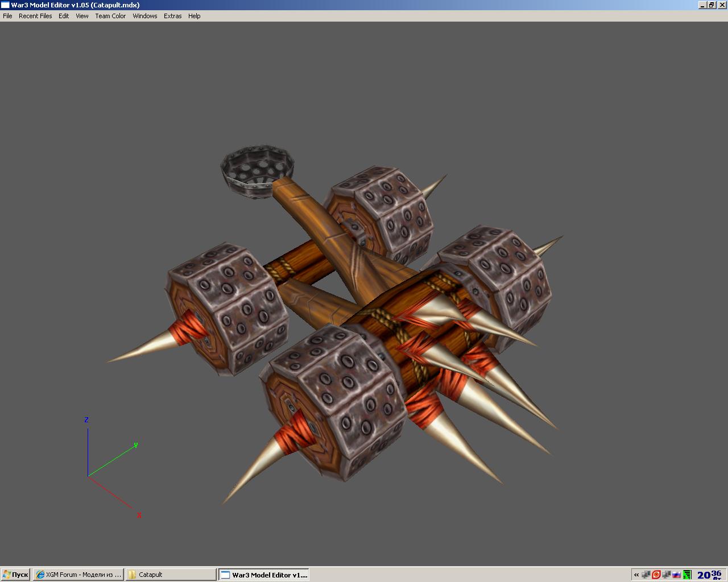Expand the Windows menu
The height and width of the screenshot is (582, 728).
point(144,16)
